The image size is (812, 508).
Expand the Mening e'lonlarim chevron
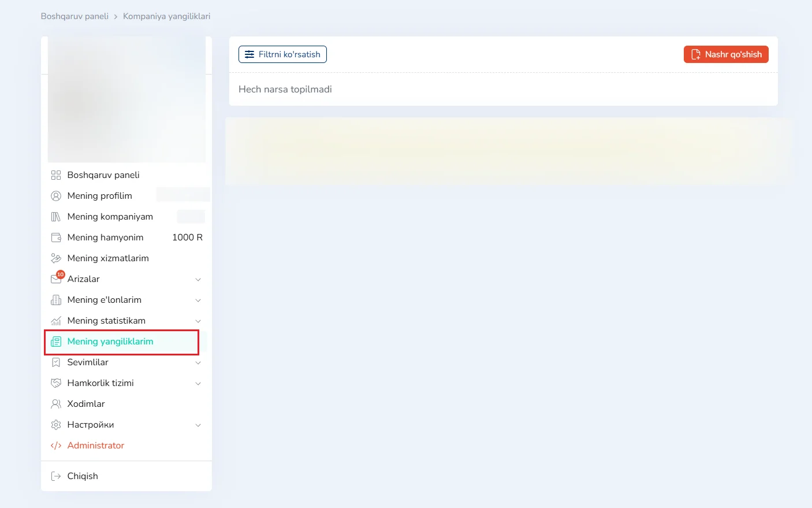[198, 301]
